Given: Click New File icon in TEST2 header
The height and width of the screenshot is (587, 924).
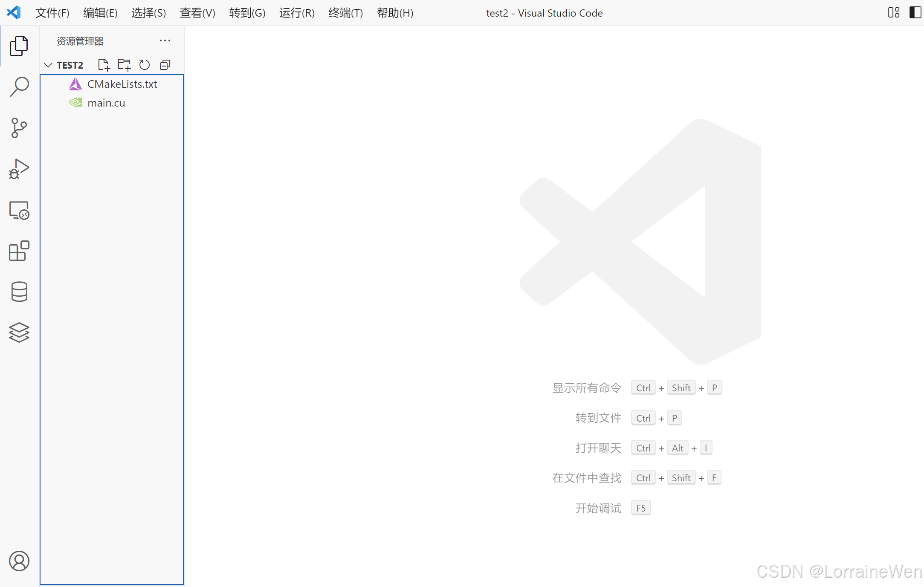Looking at the screenshot, I should (x=104, y=65).
